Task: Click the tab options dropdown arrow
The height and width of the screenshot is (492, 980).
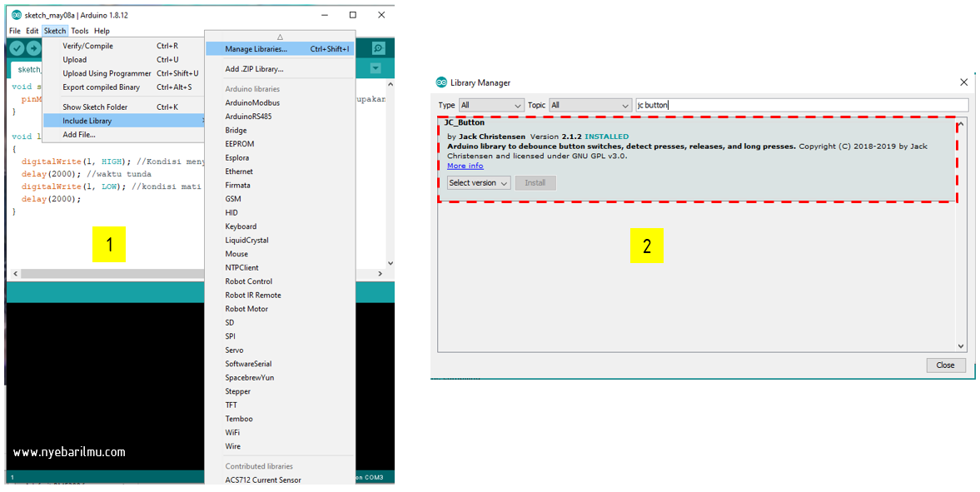Action: click(x=376, y=69)
